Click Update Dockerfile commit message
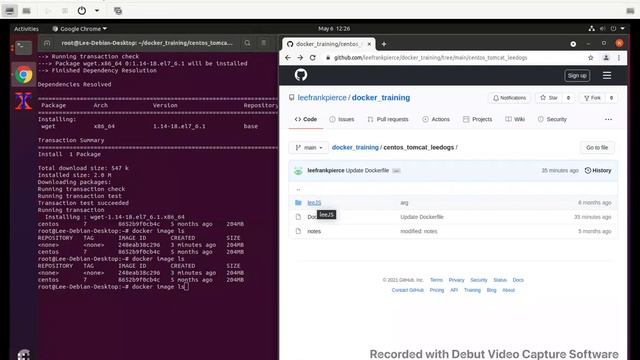The height and width of the screenshot is (360, 640). [367, 171]
